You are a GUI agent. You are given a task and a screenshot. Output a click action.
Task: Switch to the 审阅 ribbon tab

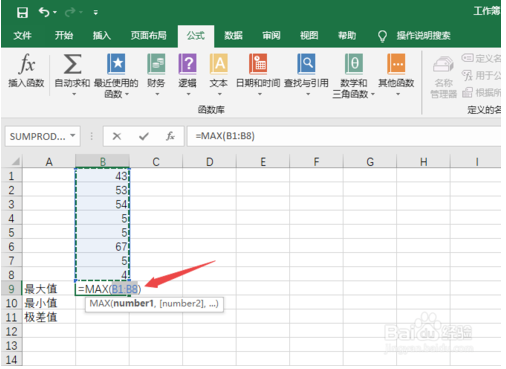(271, 35)
